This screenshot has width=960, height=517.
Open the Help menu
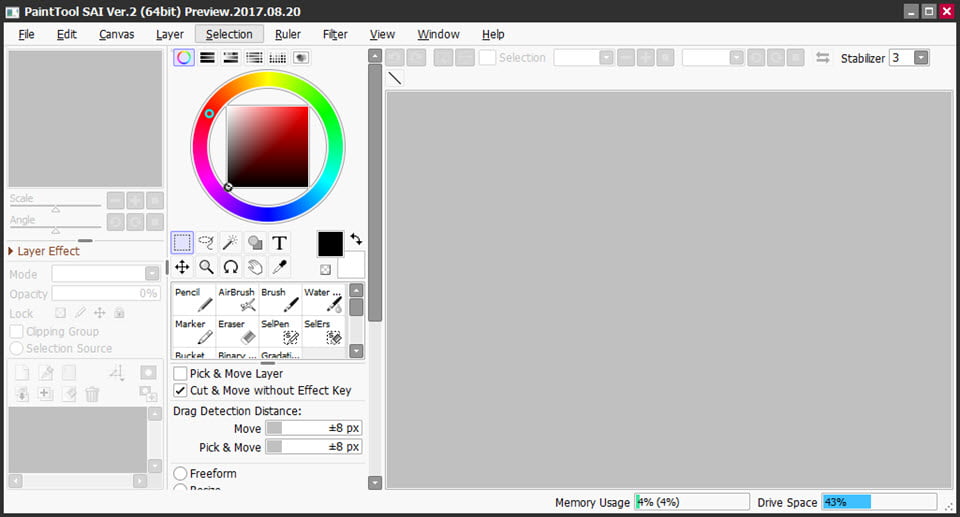pos(493,34)
